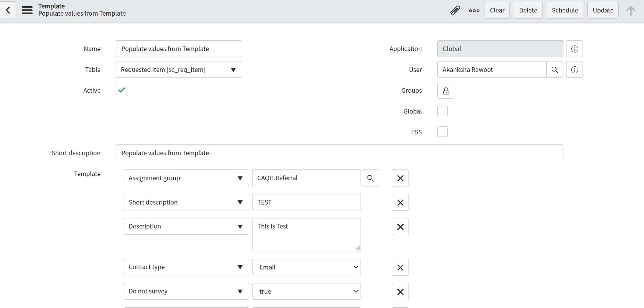This screenshot has height=308, width=644.
Task: Show info for Application field
Action: pyautogui.click(x=575, y=49)
